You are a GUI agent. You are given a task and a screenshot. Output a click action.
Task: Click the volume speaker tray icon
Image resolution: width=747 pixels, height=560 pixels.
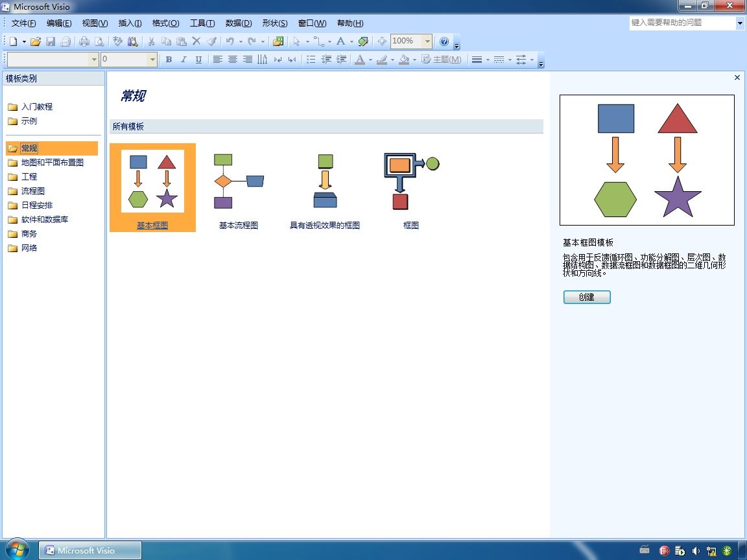pos(695,551)
